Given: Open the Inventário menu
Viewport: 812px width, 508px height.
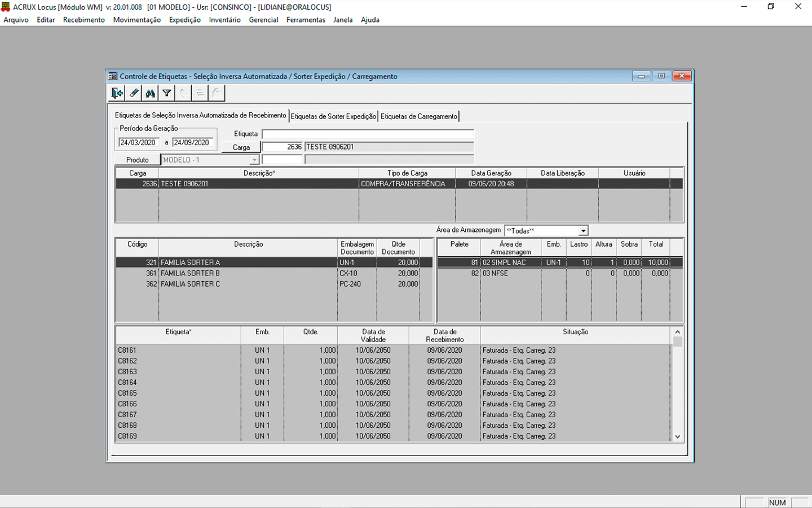Looking at the screenshot, I should click(x=224, y=20).
